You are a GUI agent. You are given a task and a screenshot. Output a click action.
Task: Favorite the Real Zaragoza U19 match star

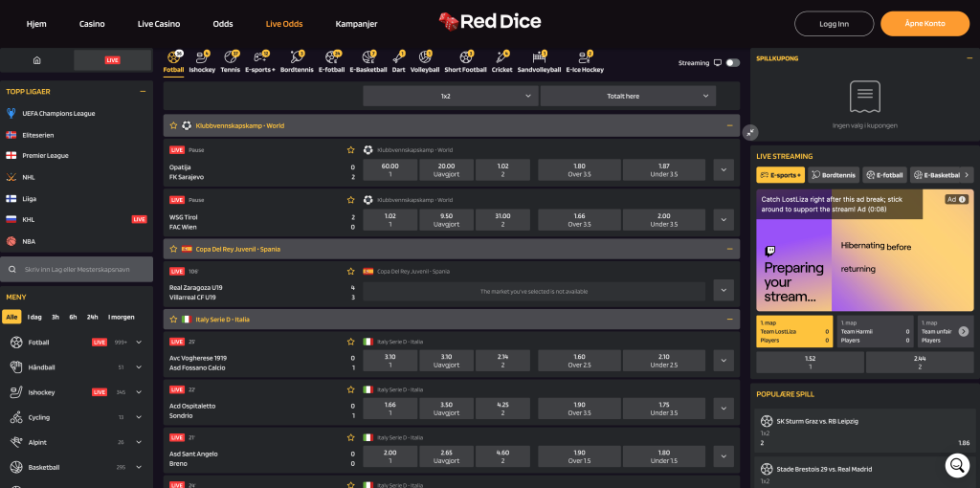[351, 271]
